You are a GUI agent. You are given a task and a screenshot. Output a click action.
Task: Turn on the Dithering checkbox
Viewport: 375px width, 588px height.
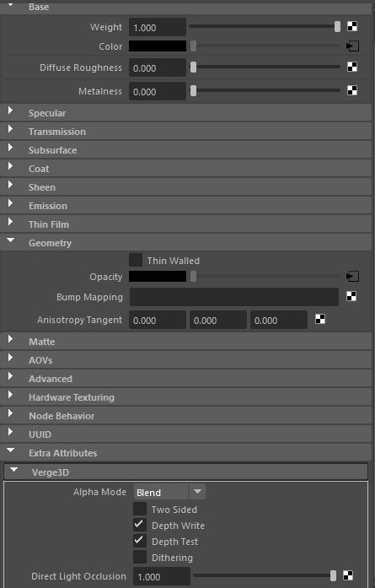click(x=140, y=557)
